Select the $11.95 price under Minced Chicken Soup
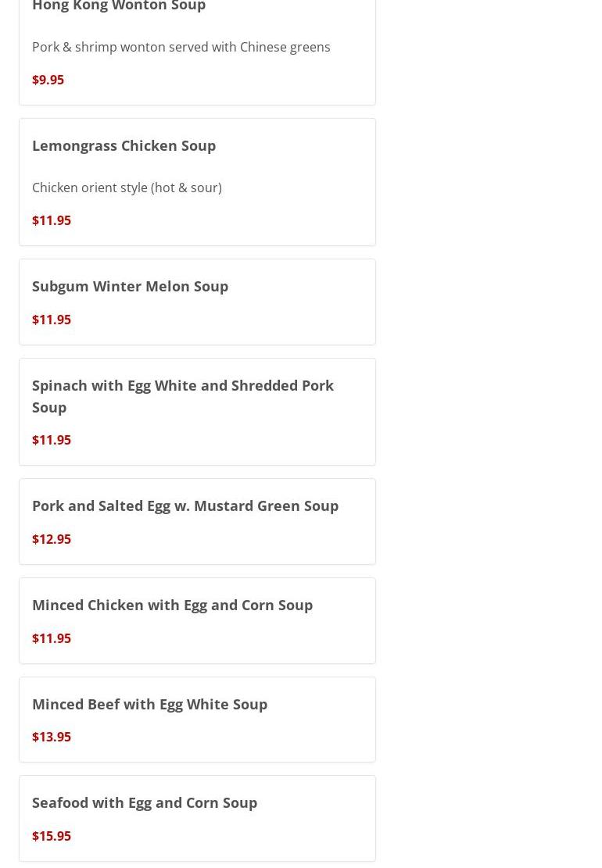The height and width of the screenshot is (868, 602). point(52,638)
